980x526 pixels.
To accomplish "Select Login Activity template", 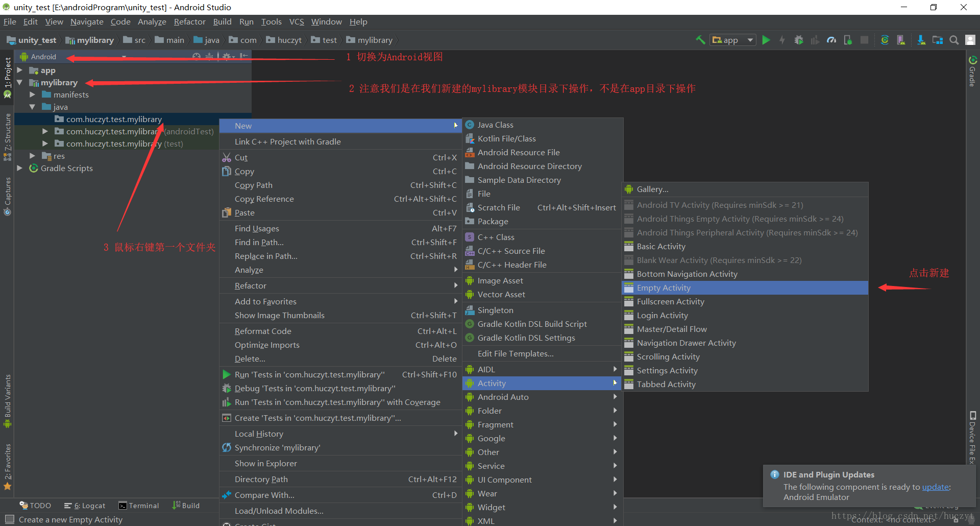I will [745, 315].
